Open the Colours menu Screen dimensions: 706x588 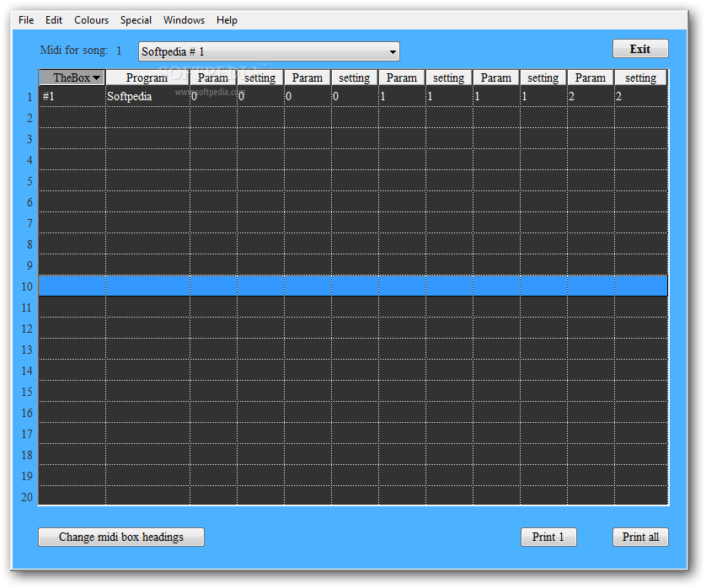click(x=91, y=20)
